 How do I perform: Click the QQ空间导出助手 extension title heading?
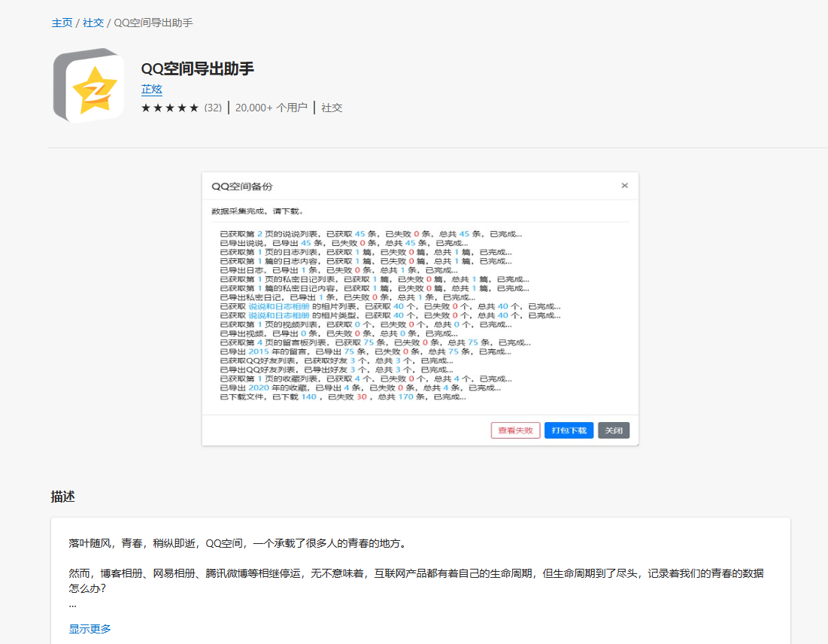click(x=197, y=68)
